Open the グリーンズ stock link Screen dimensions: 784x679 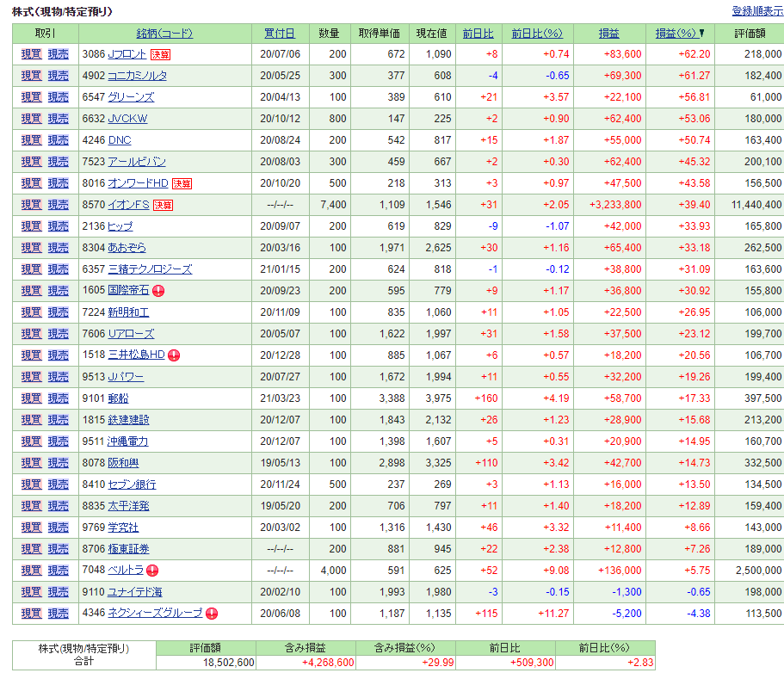[131, 97]
